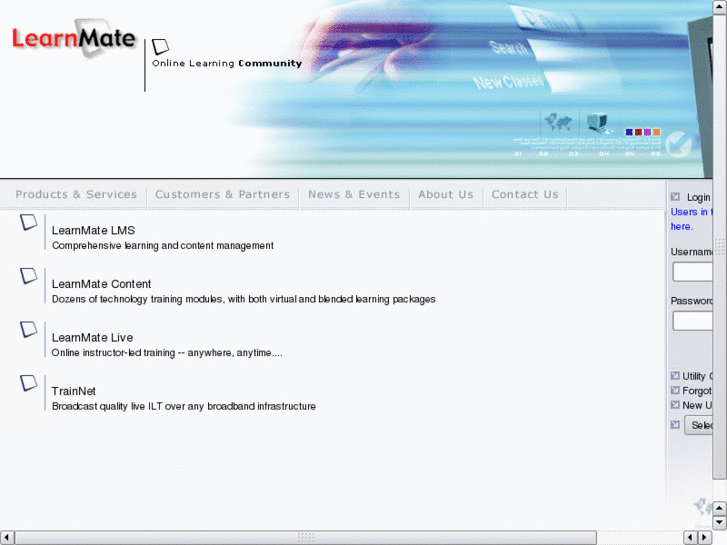Click the Select button in sidebar
The image size is (727, 545).
click(698, 425)
